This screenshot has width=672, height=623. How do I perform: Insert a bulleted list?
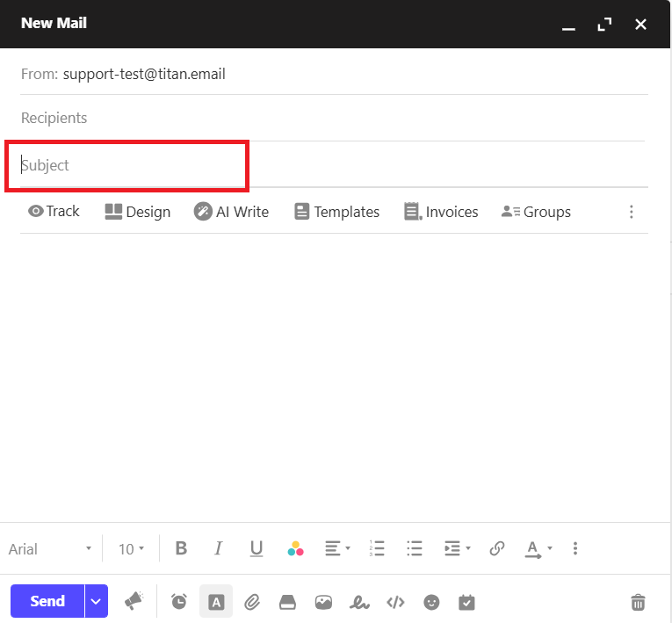(x=415, y=548)
